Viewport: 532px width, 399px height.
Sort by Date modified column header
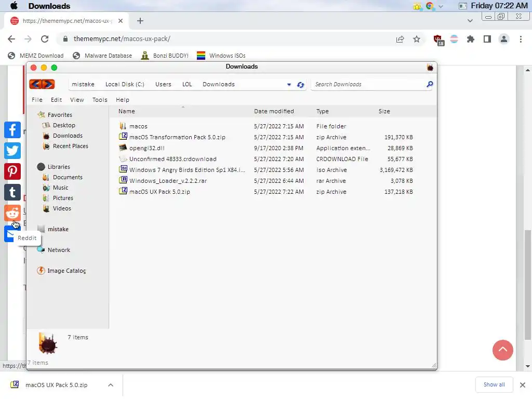[274, 111]
